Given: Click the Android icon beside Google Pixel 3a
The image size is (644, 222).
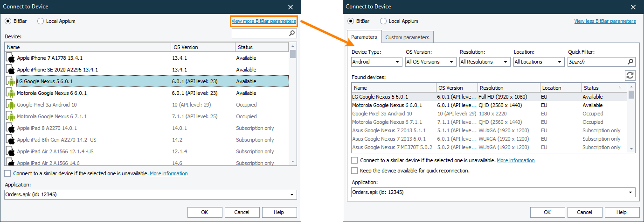Looking at the screenshot, I should coord(11,105).
